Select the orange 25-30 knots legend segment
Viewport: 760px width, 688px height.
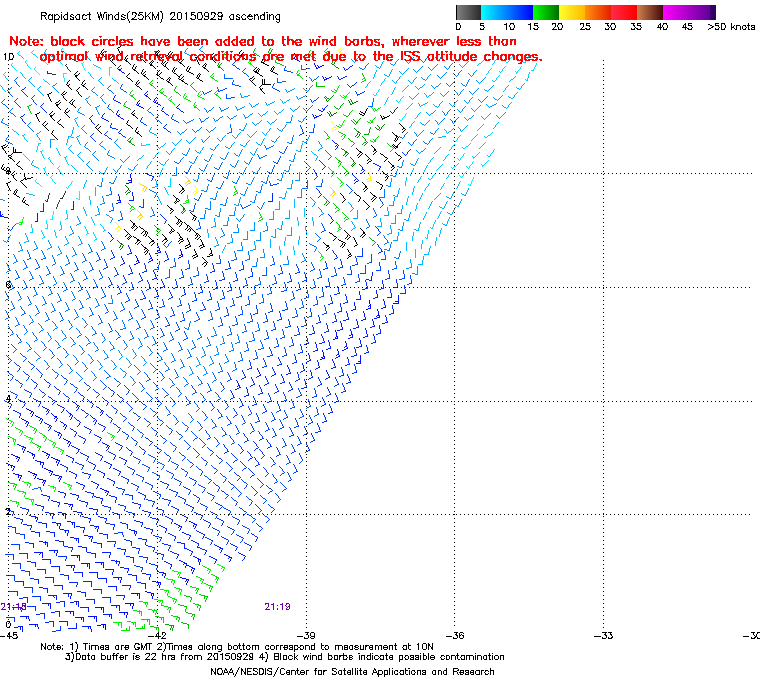click(598, 12)
